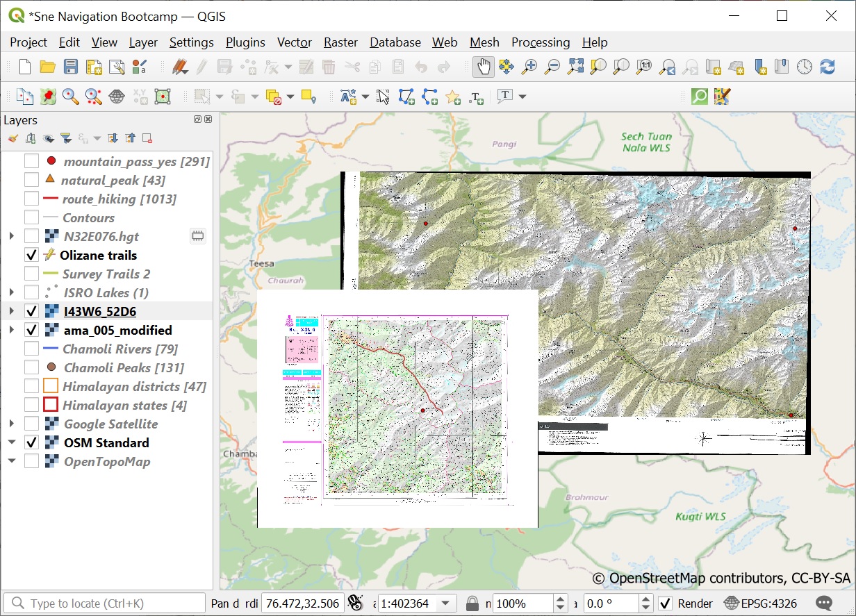Click the EPSG:4326 CRS button

[x=760, y=603]
